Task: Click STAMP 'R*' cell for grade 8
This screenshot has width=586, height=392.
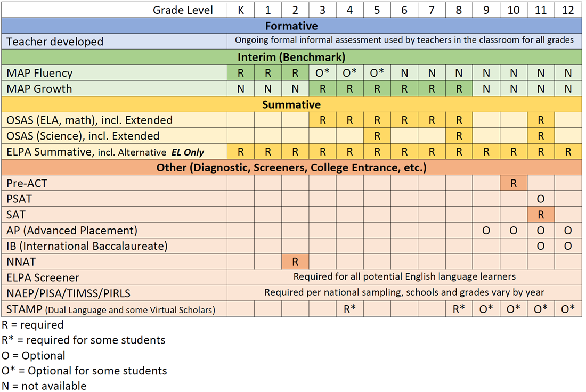Action: [459, 309]
